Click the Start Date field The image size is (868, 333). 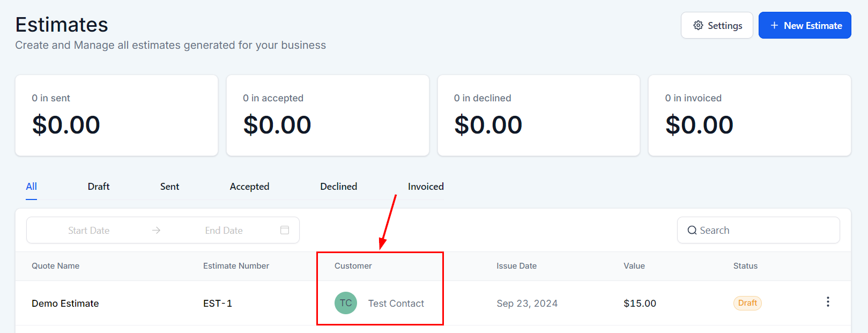click(x=89, y=230)
